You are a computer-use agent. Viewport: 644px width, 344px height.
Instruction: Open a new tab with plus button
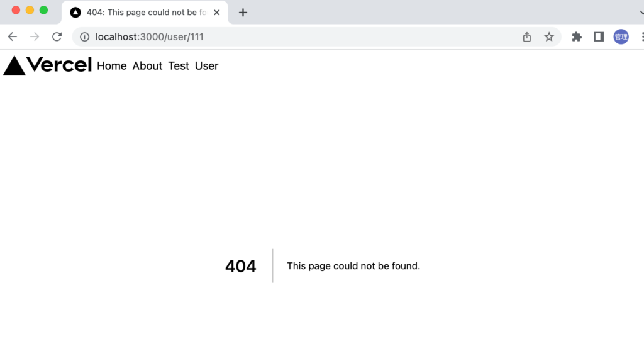243,13
